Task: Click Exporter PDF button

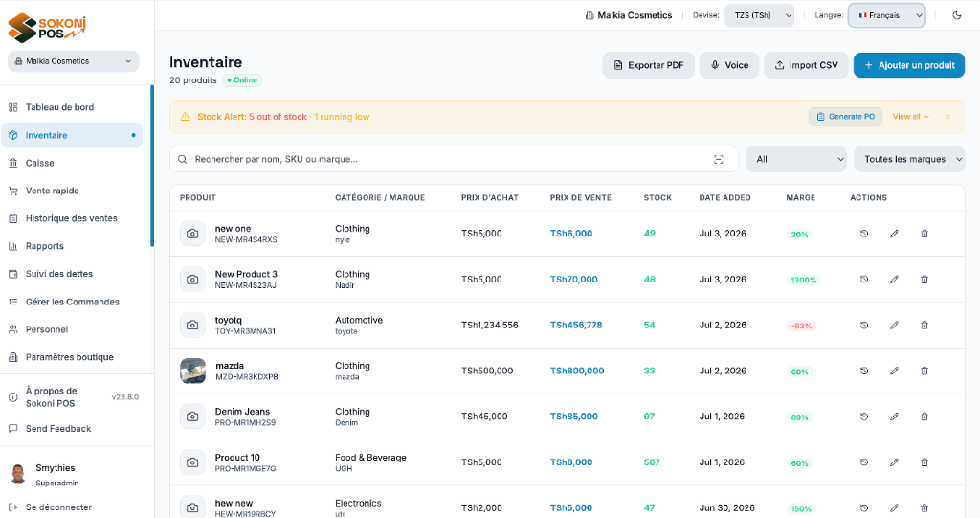Action: [648, 65]
